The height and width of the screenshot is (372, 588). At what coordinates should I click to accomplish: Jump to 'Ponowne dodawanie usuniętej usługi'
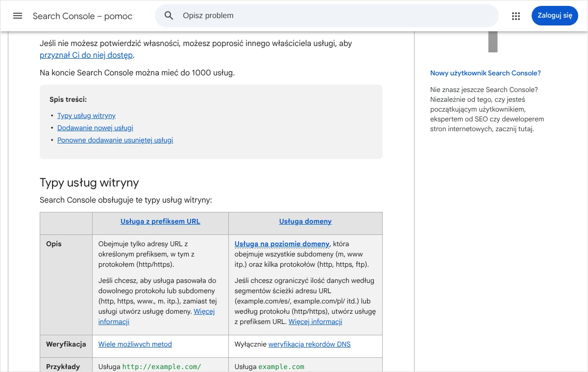115,140
